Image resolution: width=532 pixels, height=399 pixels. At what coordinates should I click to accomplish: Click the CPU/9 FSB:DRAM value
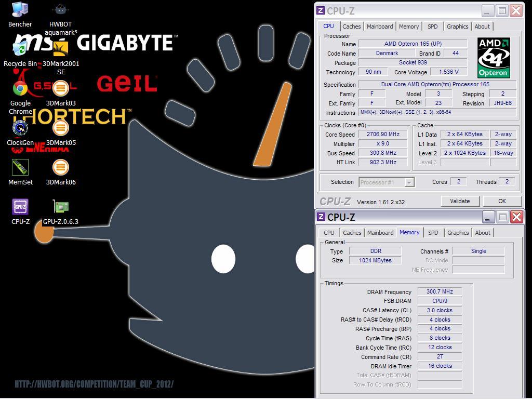coord(440,301)
